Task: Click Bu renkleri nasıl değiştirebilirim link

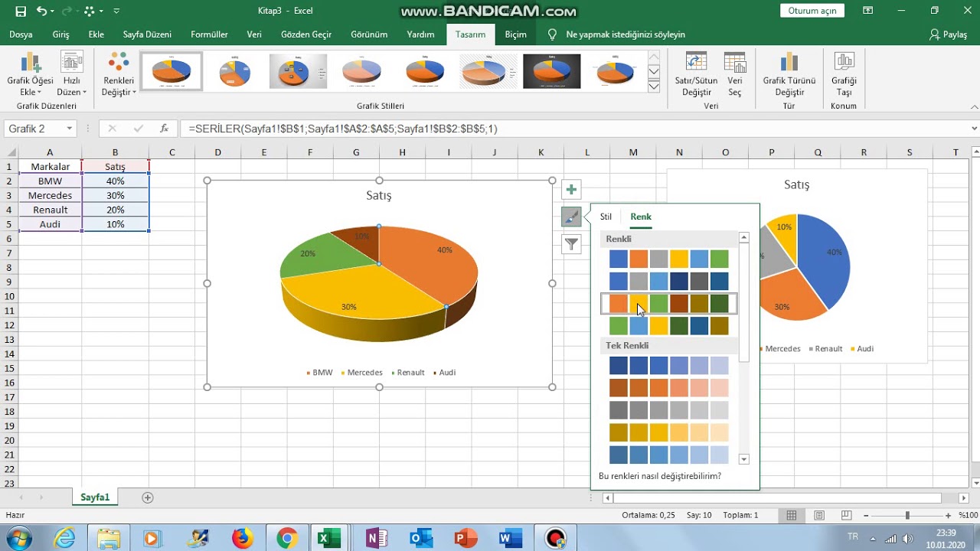Action: tap(660, 476)
